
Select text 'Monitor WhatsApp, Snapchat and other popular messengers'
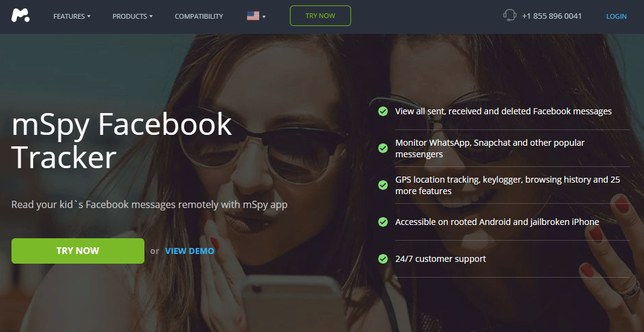coord(489,148)
